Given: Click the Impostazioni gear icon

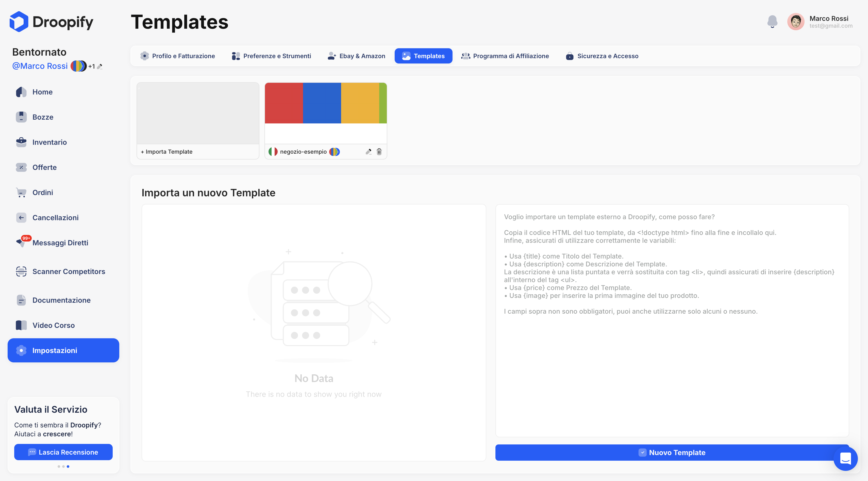Looking at the screenshot, I should point(21,350).
